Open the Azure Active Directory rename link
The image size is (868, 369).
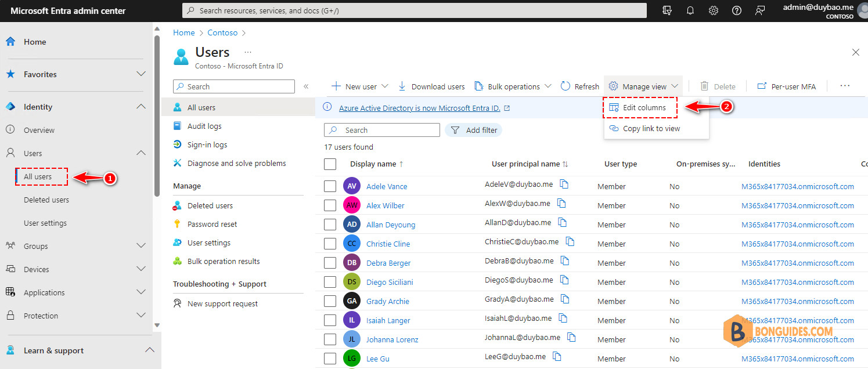419,108
